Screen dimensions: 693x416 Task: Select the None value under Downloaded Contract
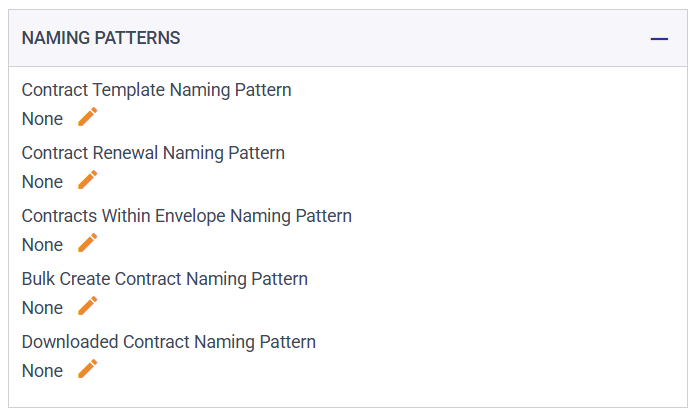coord(42,371)
